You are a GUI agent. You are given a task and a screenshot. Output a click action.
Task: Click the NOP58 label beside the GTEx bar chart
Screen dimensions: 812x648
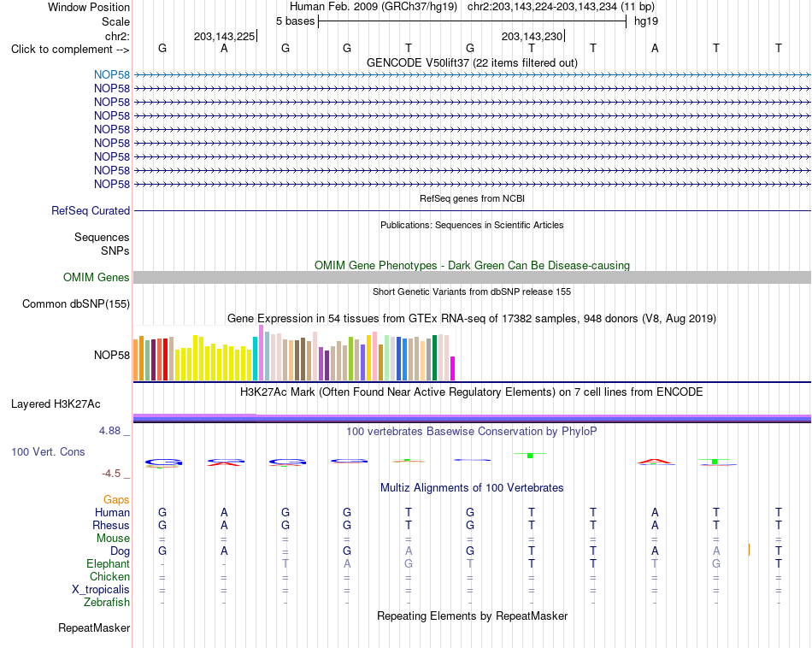[112, 355]
